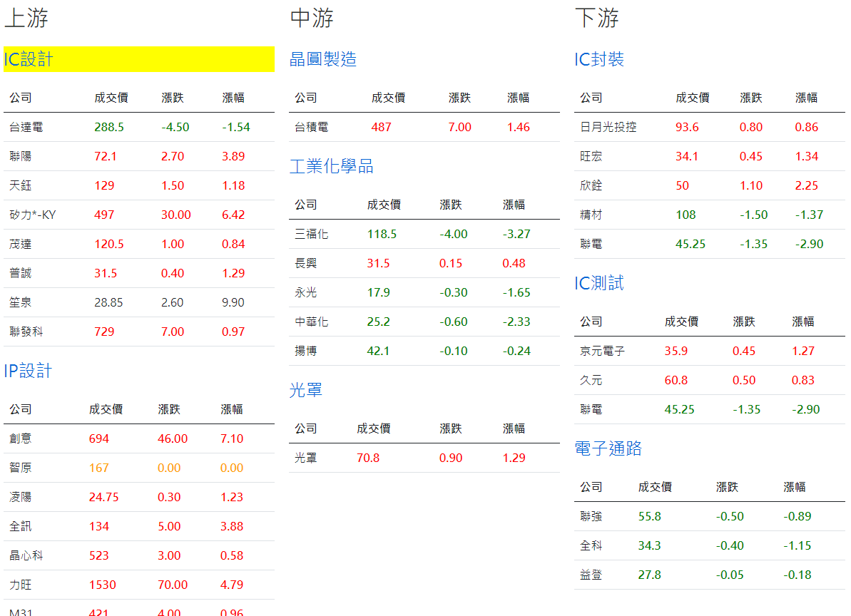
Task: Select the 日月光投控 company name
Action: point(608,127)
